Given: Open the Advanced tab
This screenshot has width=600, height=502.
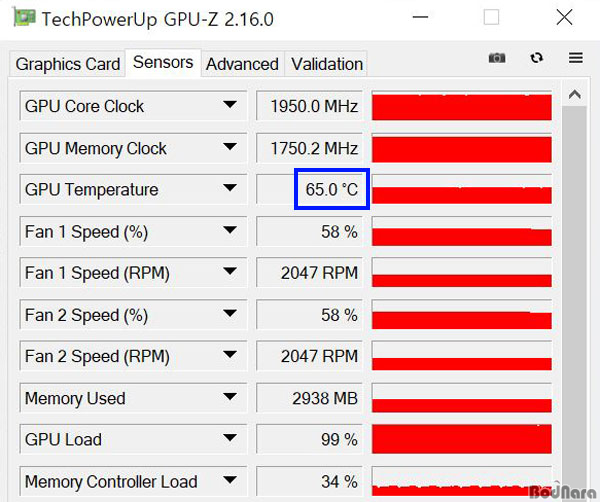Looking at the screenshot, I should pos(242,64).
